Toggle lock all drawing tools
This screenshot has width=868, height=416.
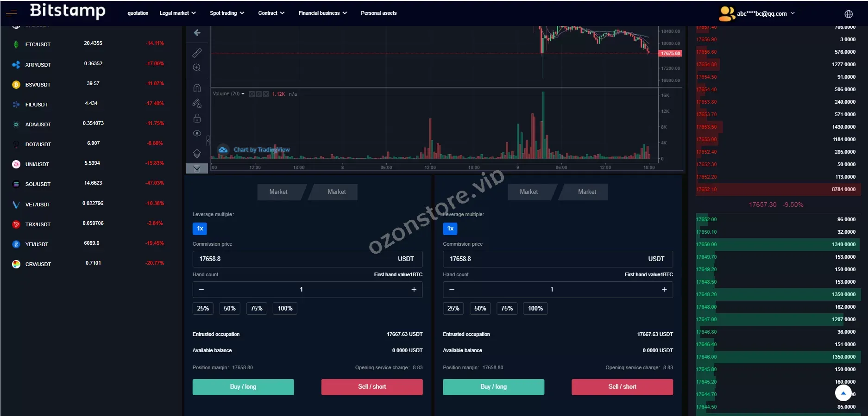point(197,118)
